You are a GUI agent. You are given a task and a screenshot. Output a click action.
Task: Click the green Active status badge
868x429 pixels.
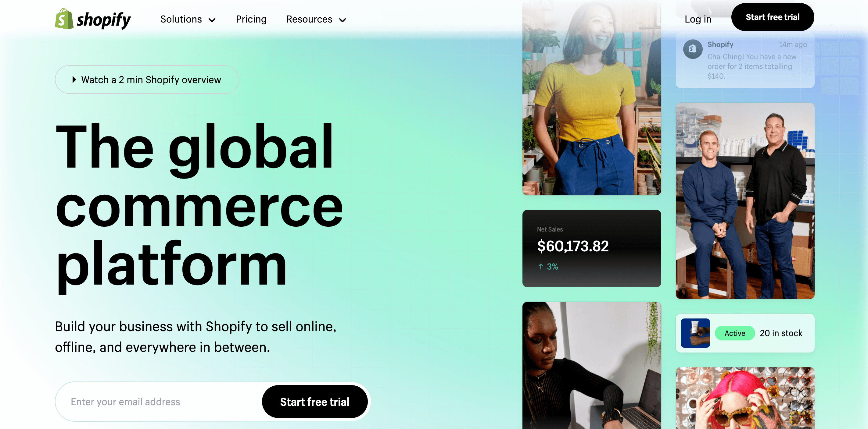pos(735,333)
